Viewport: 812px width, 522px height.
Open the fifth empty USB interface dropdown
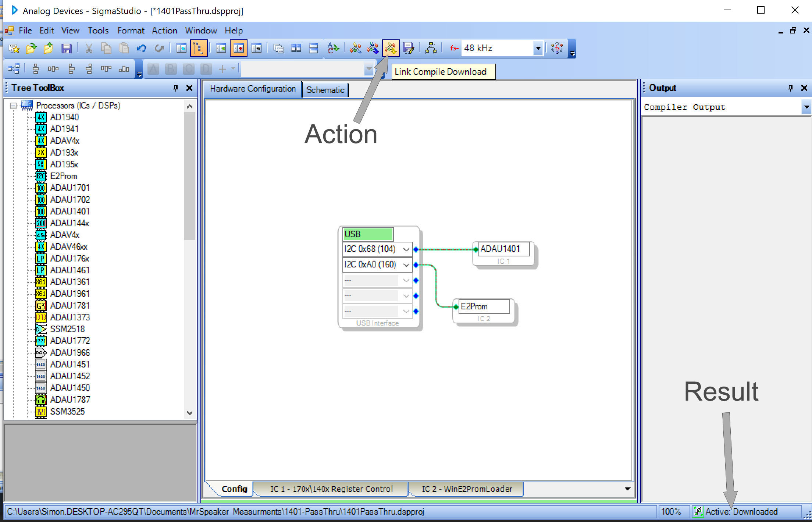[406, 311]
